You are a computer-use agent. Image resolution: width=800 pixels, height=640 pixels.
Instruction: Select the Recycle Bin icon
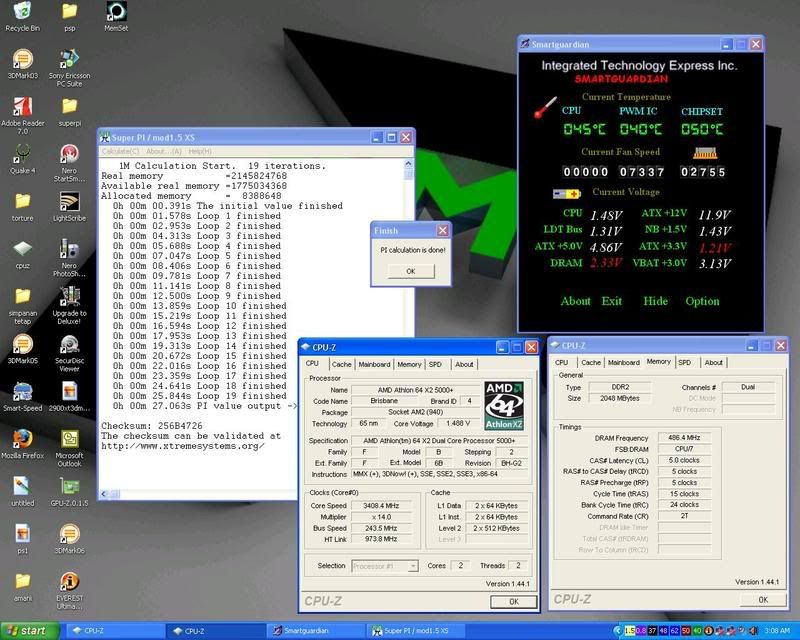click(x=20, y=13)
